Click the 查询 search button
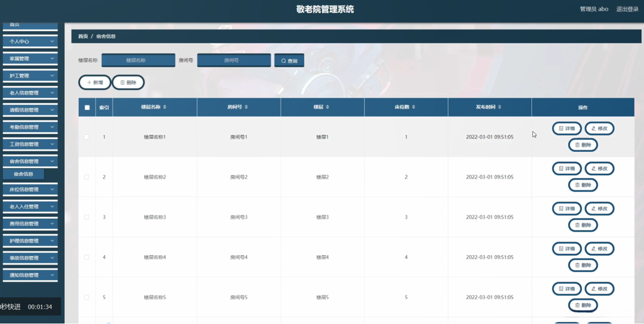This screenshot has width=644, height=324. click(289, 61)
